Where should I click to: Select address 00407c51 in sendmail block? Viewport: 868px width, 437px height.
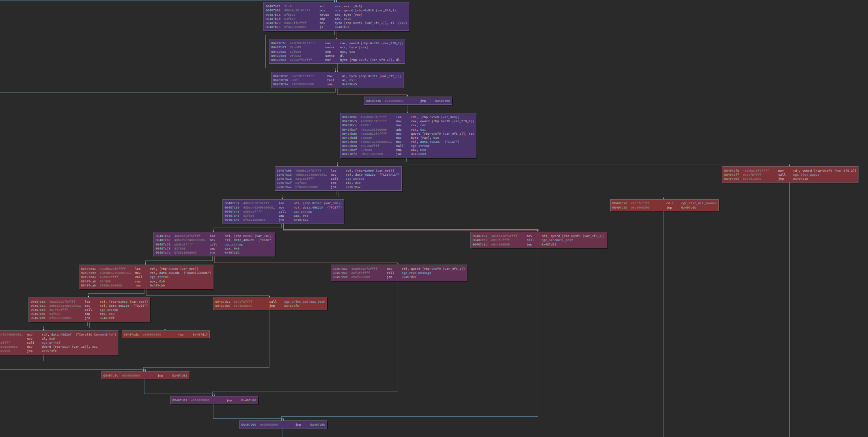[480, 236]
